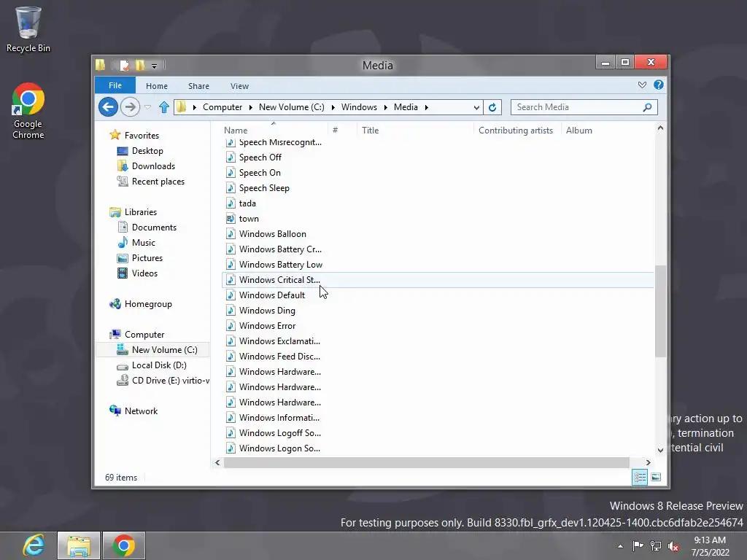The height and width of the screenshot is (560, 747).
Task: Click the search magnifier icon
Action: click(648, 107)
